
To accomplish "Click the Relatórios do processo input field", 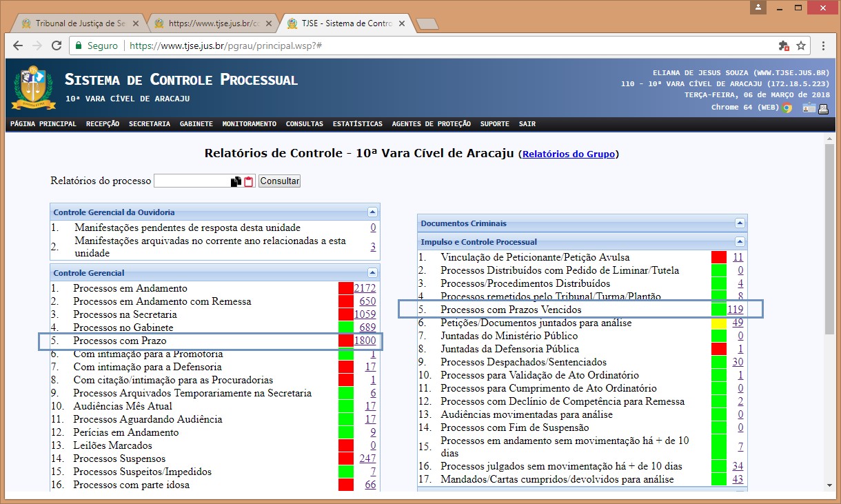I will click(192, 181).
